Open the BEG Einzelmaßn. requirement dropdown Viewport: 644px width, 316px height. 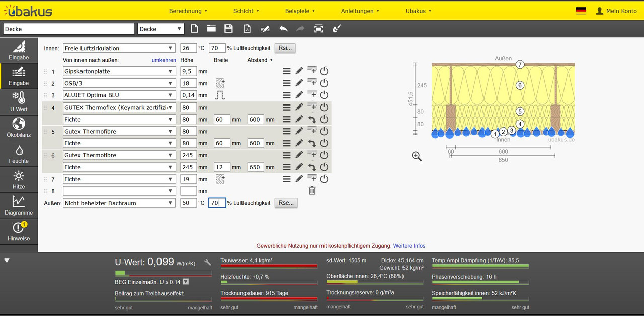click(x=186, y=282)
